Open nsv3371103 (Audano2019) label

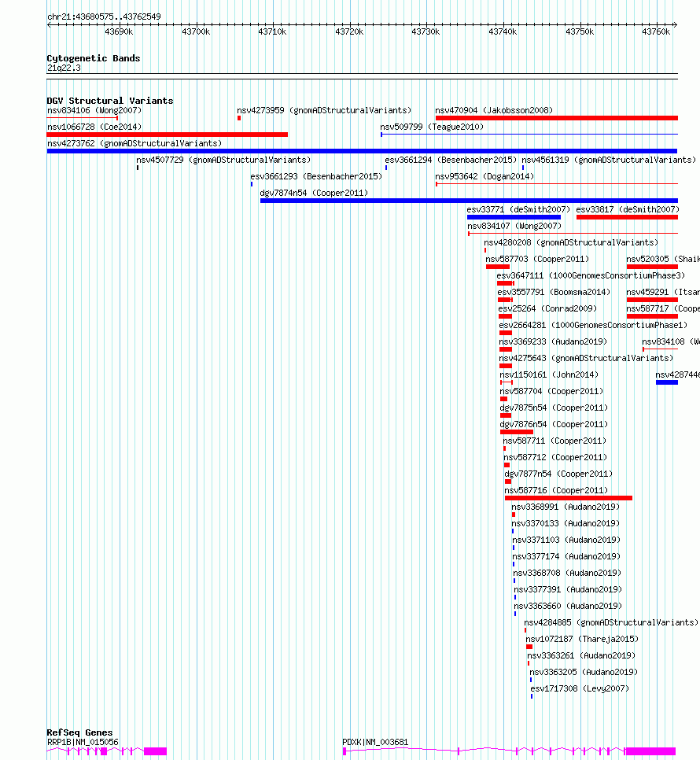[x=566, y=540]
